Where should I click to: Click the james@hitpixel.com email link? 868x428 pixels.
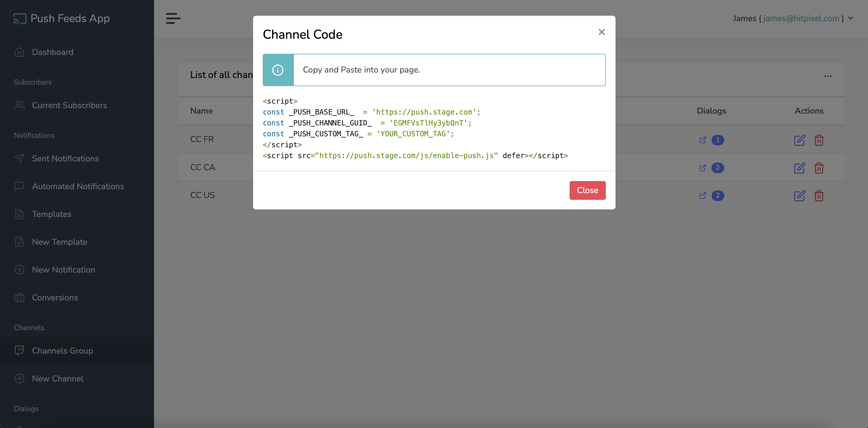point(801,18)
